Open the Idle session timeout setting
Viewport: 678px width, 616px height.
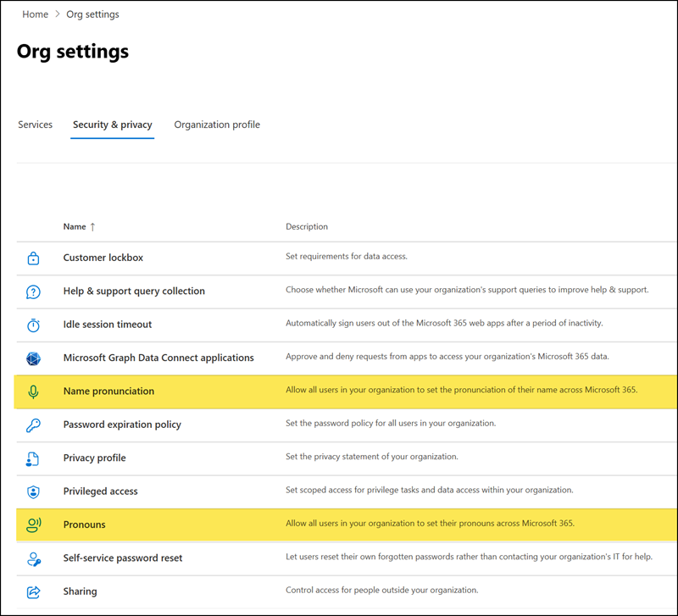[107, 325]
